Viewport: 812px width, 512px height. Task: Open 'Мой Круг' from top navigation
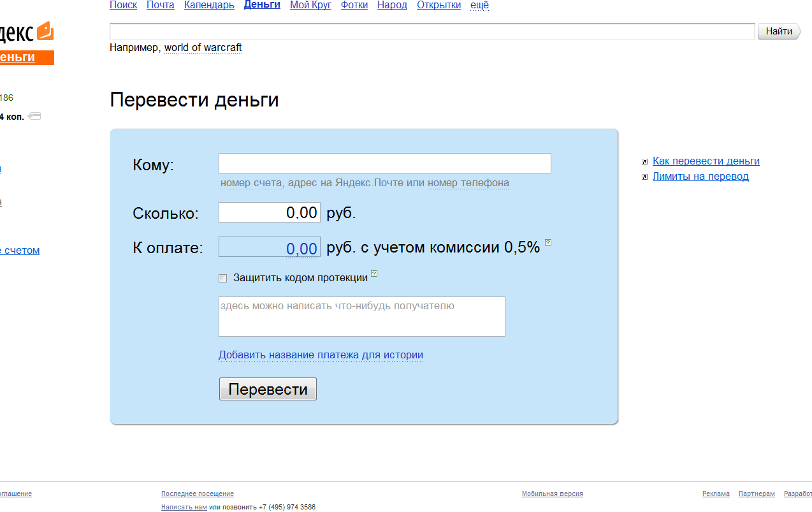click(310, 5)
